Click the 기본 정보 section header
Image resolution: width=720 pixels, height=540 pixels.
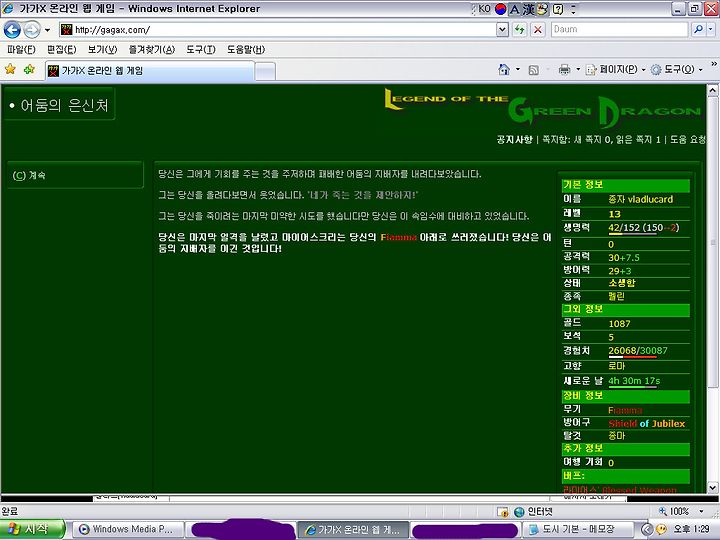click(x=625, y=185)
